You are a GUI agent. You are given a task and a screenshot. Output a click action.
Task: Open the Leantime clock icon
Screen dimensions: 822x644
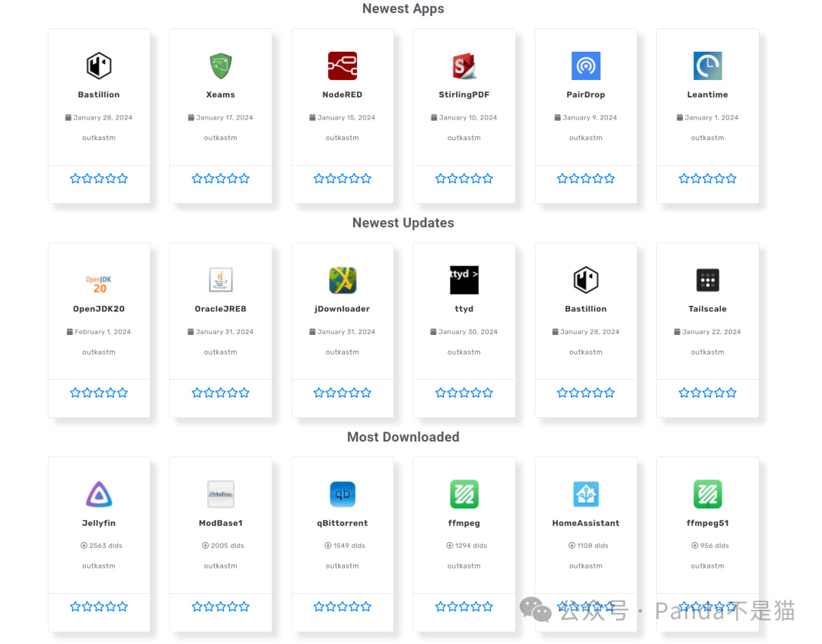point(707,65)
